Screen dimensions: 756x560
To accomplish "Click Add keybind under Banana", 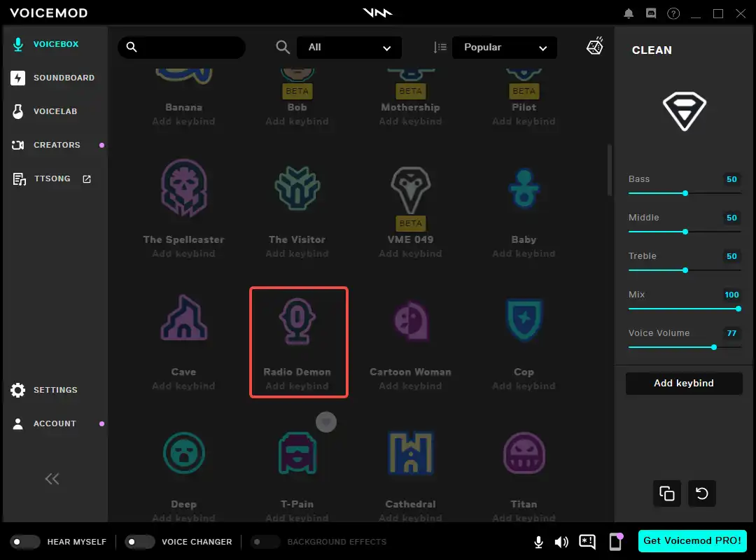I will pos(183,122).
